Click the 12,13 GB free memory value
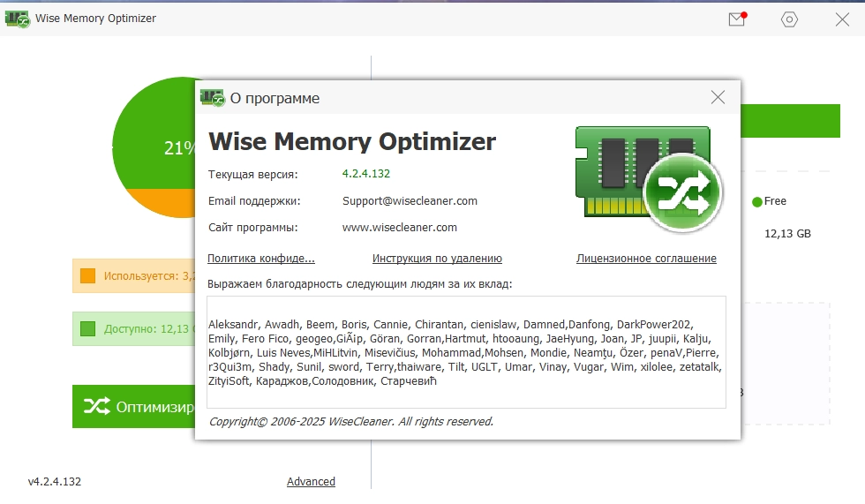The image size is (865, 504). 787,234
